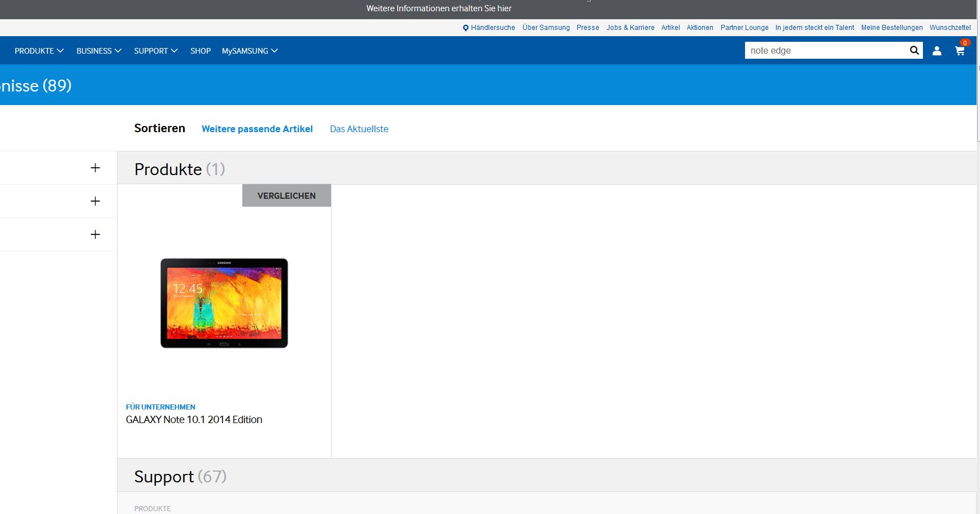Viewport: 980px width, 514px height.
Task: Click the Händlersuche location pin icon
Action: click(x=465, y=28)
